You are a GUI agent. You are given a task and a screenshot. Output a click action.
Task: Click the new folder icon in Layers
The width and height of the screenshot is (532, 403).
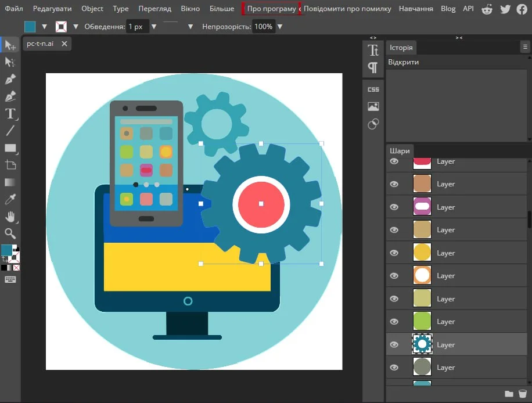click(509, 394)
